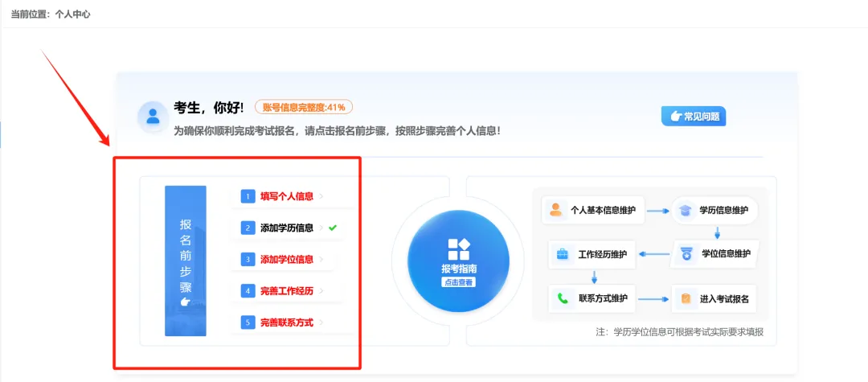Click the 工作经历维护 briefcase icon

(563, 255)
